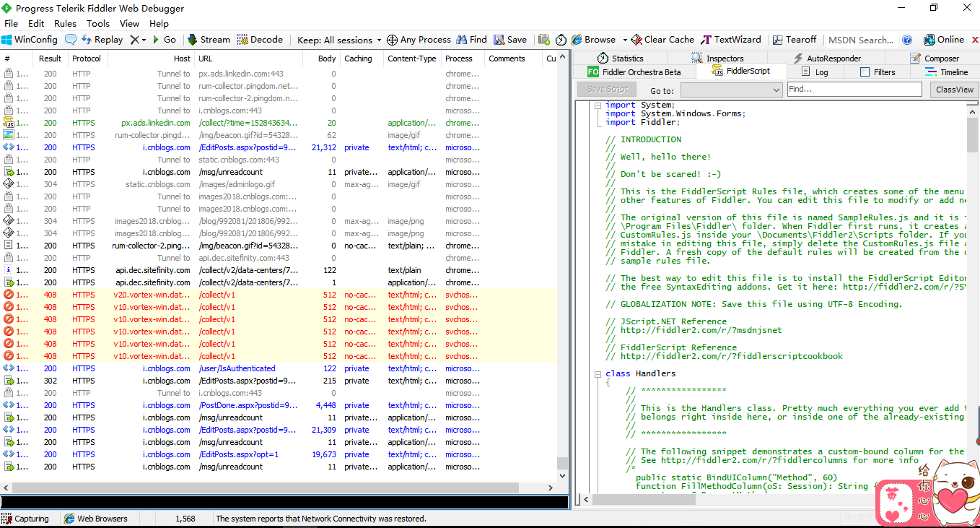Open the Filters tab
The height and width of the screenshot is (528, 980).
(x=878, y=72)
